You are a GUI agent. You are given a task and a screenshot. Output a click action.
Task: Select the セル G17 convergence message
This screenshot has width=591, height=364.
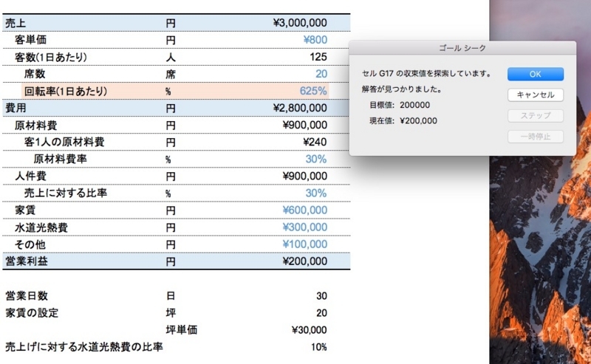(426, 74)
